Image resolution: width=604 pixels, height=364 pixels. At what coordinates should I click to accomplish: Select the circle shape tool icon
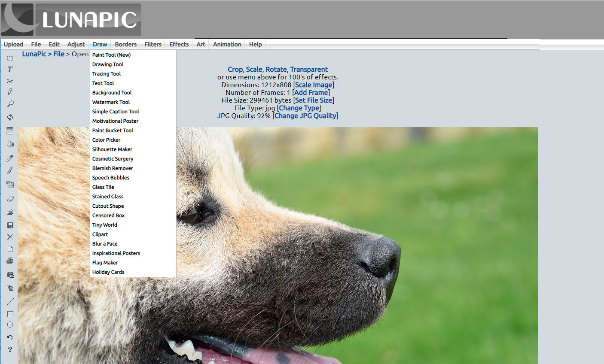[10, 325]
